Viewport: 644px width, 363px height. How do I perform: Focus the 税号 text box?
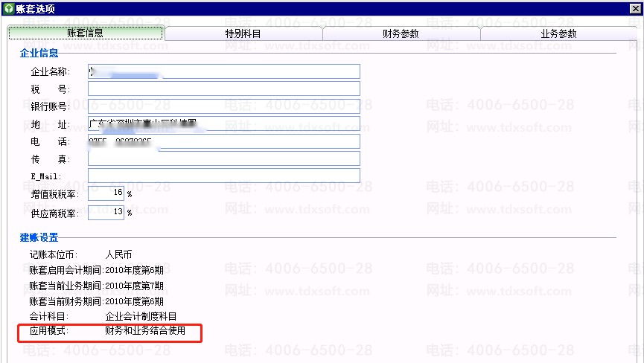pyautogui.click(x=223, y=89)
